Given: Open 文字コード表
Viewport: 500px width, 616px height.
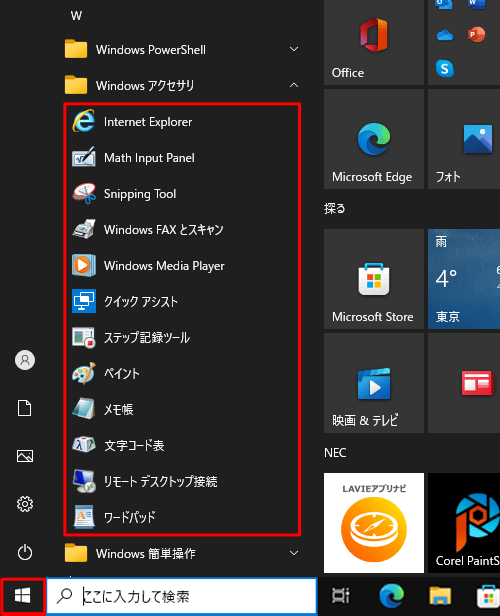Looking at the screenshot, I should coord(182,446).
